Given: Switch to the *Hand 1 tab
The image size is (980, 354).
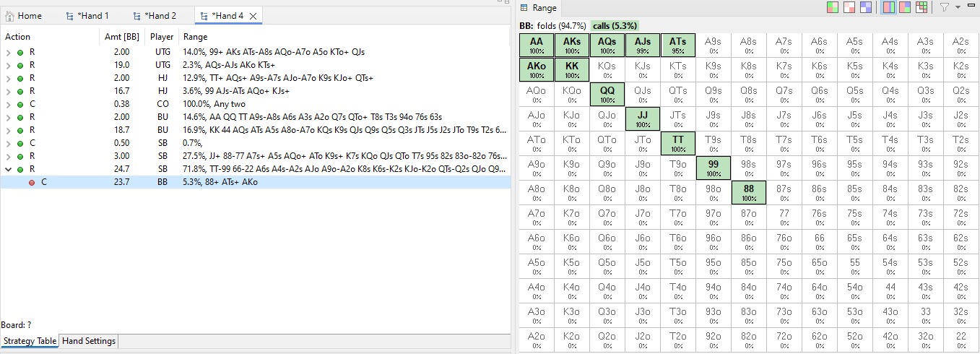Looking at the screenshot, I should 87,16.
